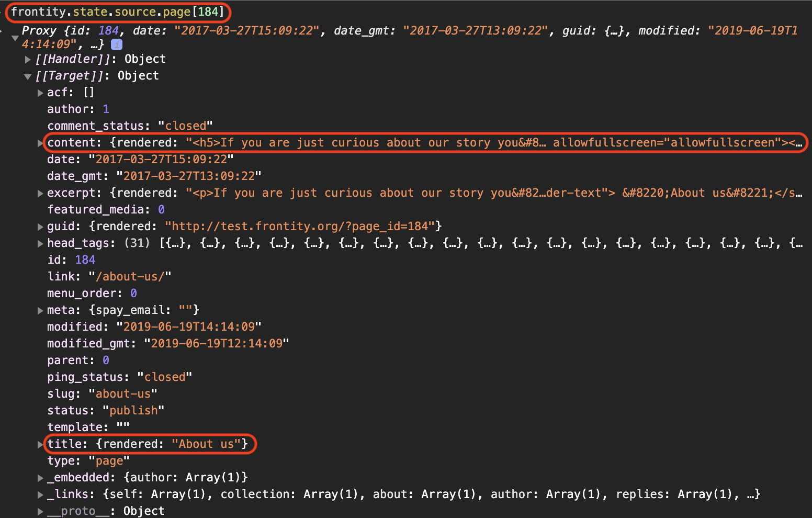This screenshot has width=812, height=518.
Task: Click the frontity.state.source.page[184] console input
Action: 117,12
